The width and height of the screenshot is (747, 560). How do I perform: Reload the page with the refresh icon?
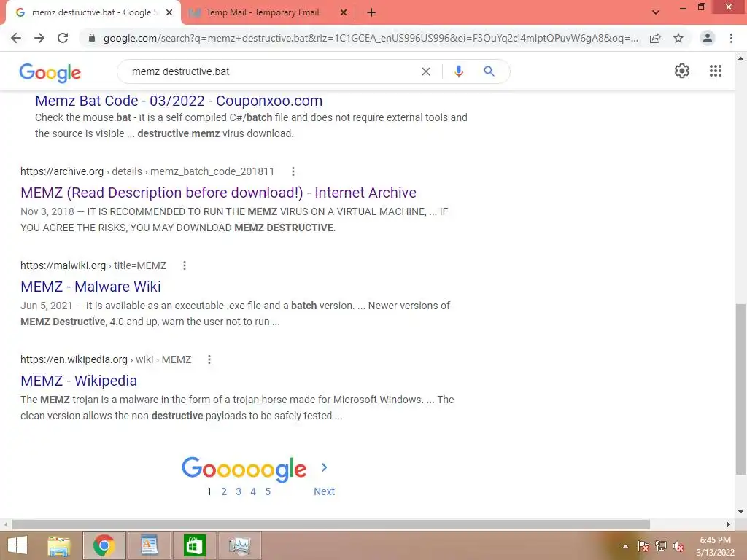click(x=63, y=38)
